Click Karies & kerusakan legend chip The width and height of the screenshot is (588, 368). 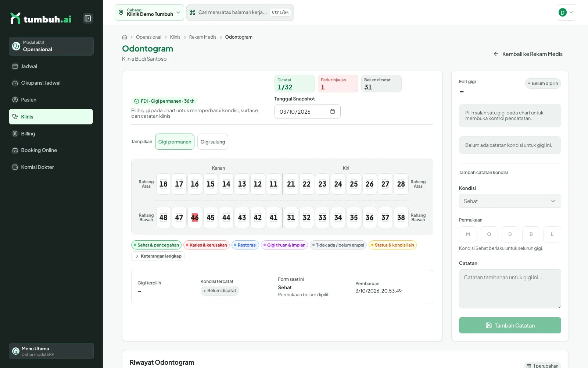tap(207, 245)
